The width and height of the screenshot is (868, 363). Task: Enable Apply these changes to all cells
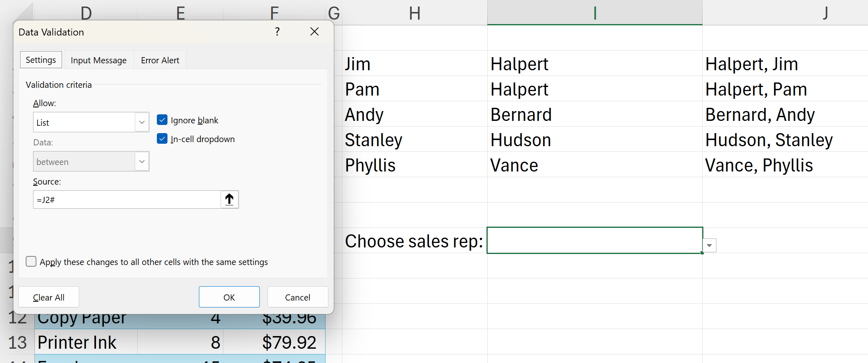coord(31,262)
